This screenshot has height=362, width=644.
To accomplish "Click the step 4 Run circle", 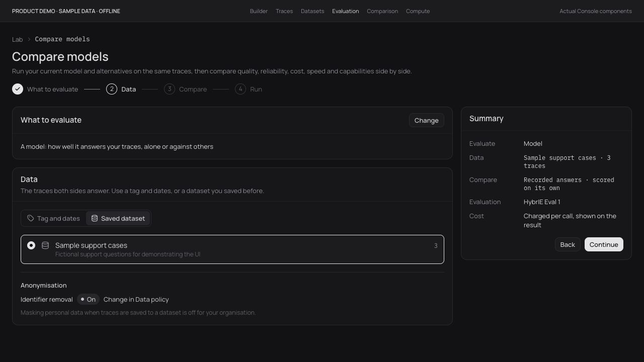I will click(x=240, y=89).
